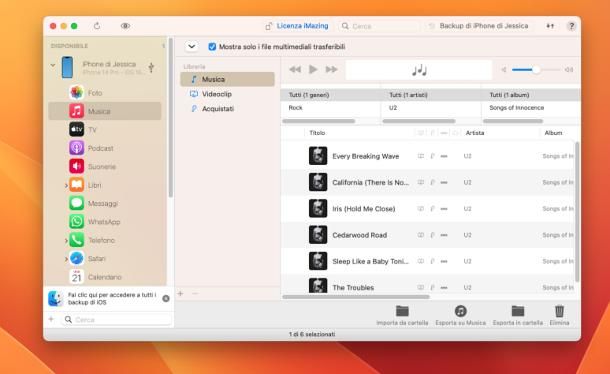Open help question mark button
The width and height of the screenshot is (610, 374).
tap(571, 26)
